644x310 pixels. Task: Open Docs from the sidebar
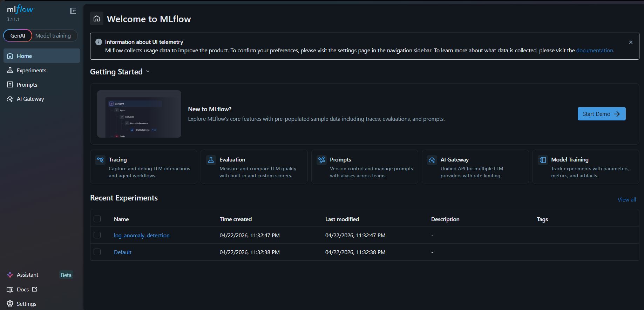click(x=42, y=290)
